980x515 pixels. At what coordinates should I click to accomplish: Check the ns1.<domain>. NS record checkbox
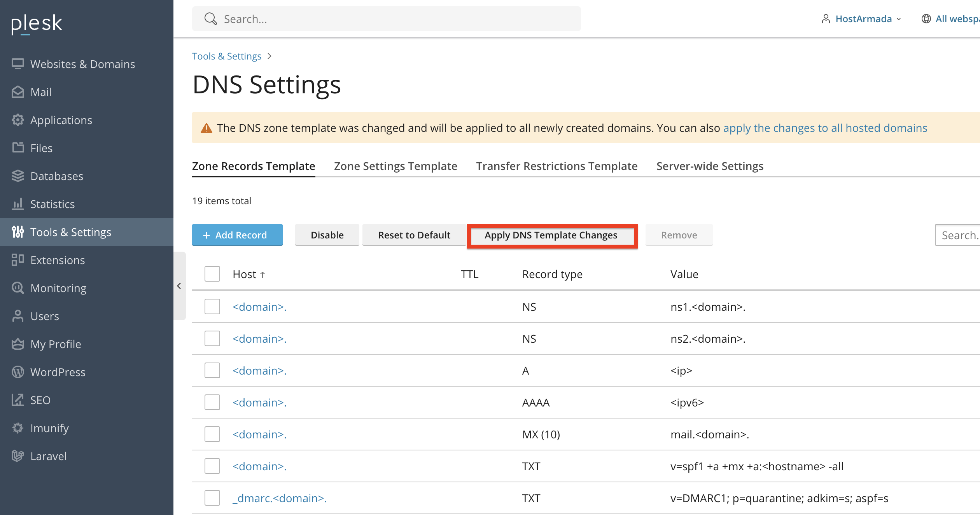(x=212, y=307)
